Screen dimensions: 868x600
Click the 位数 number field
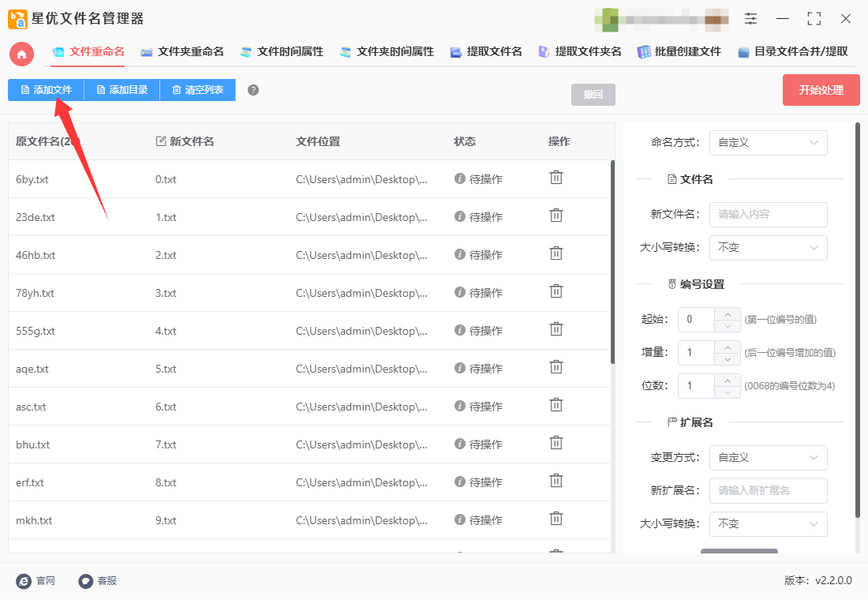click(697, 386)
